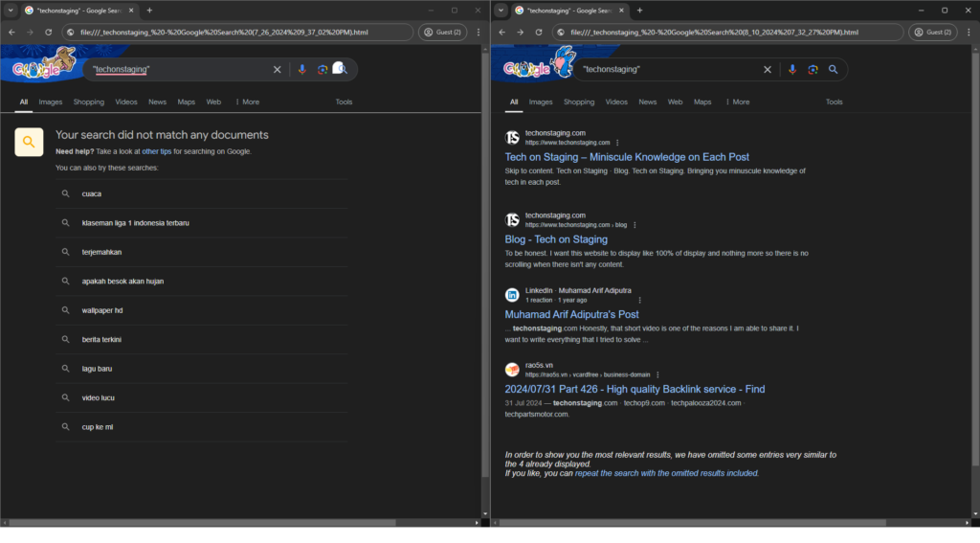Open Chrome three-dot menu in right window
The height and width of the screenshot is (543, 980).
pyautogui.click(x=968, y=32)
